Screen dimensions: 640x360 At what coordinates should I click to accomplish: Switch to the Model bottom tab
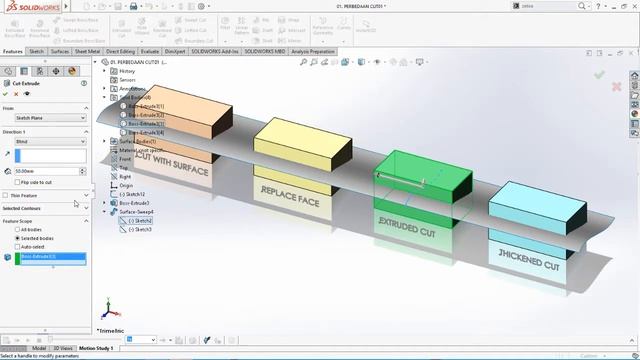39,348
